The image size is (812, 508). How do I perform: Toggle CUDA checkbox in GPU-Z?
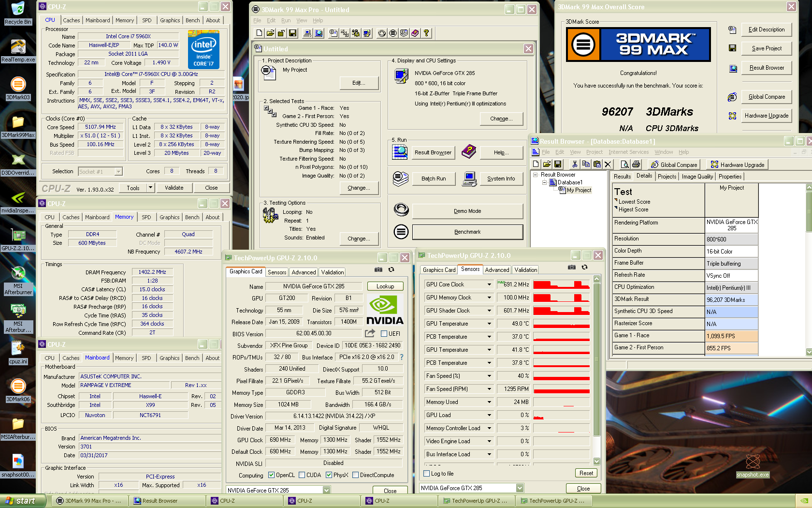pos(302,475)
